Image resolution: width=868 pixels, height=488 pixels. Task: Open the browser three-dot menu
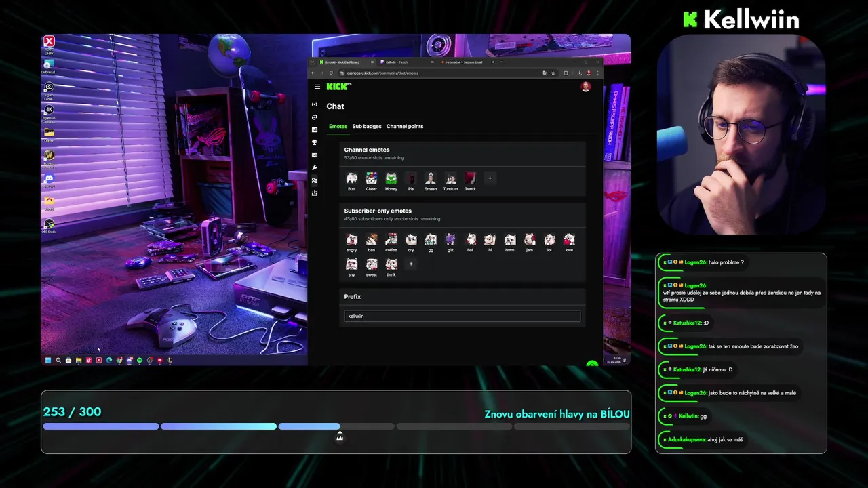point(597,73)
